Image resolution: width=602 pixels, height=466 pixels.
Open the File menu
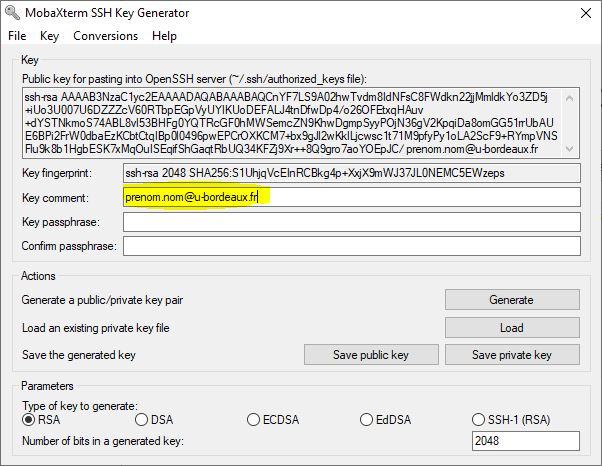click(x=17, y=36)
